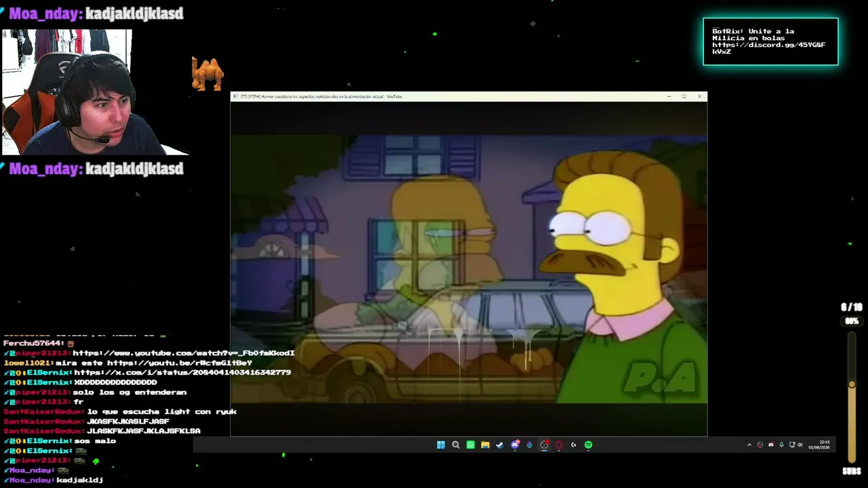Screen dimensions: 868x488
Task: Open the discord.gg invite link from BotRix
Action: point(768,48)
